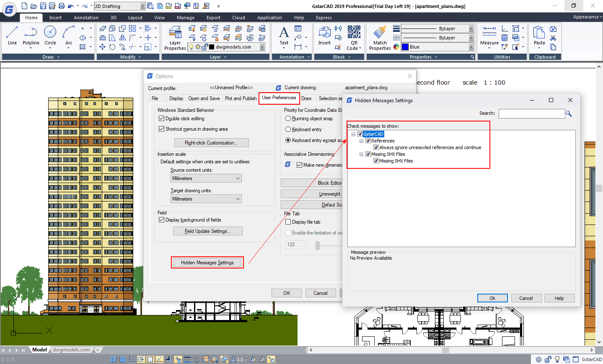Activate Match Properties tool
The width and height of the screenshot is (603, 364).
click(380, 38)
